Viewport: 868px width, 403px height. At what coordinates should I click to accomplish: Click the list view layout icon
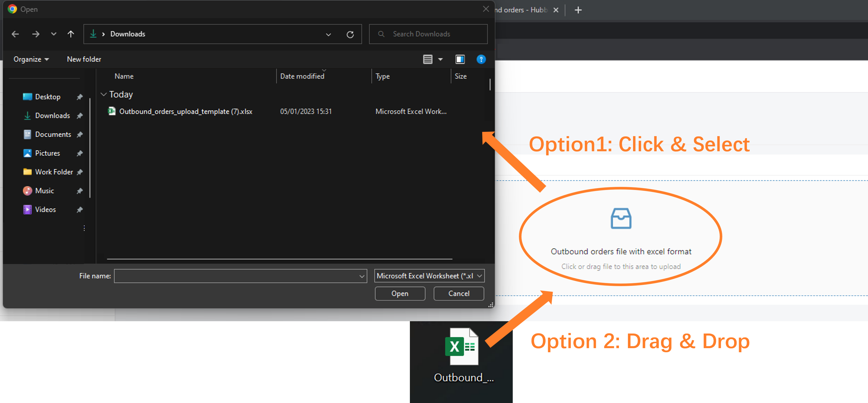428,59
